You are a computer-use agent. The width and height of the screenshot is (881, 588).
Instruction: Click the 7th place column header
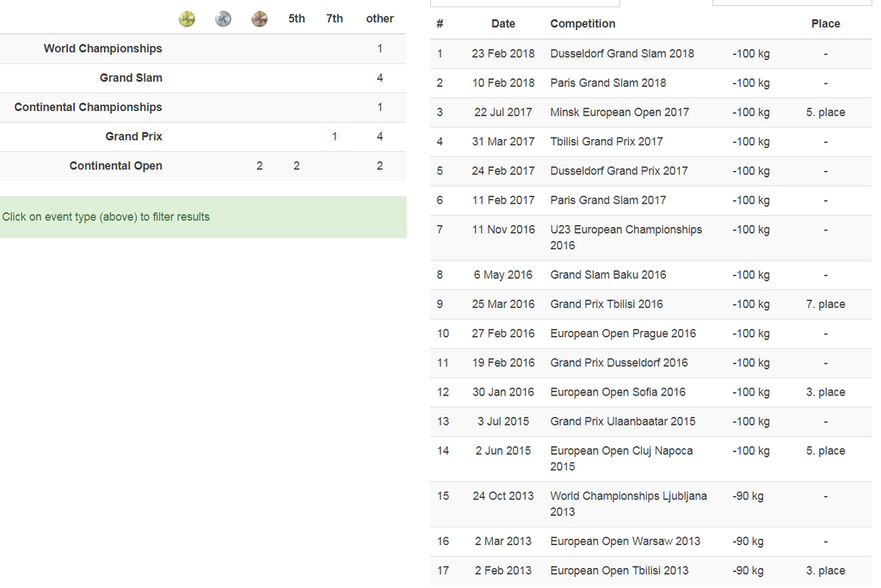(x=334, y=19)
